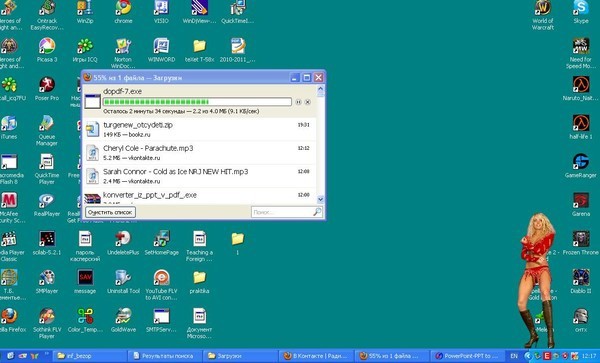This screenshot has height=363, width=600.
Task: Click the magnifier icon in search box
Action: (317, 212)
